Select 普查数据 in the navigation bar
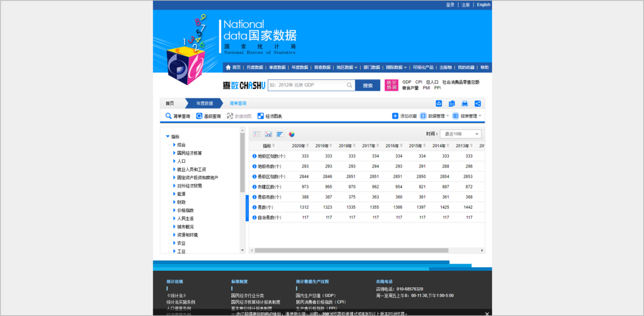Screen dimensions: 644x316 322,67
